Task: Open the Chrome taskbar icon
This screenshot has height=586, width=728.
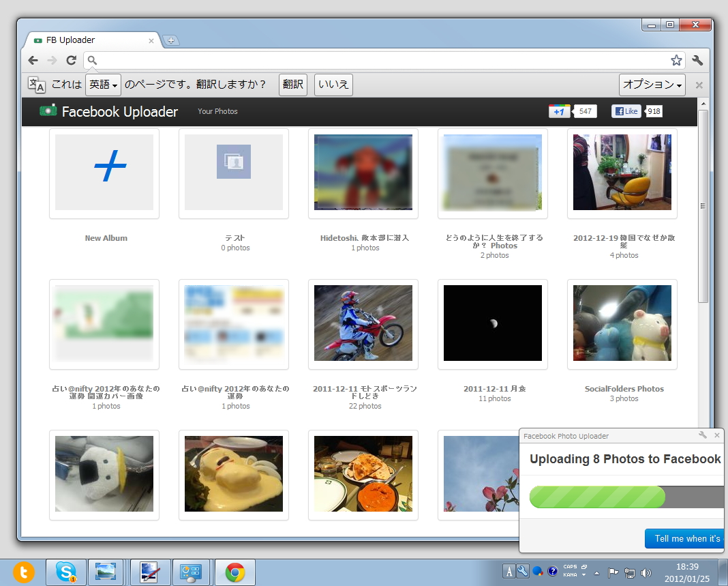Action: [x=235, y=572]
